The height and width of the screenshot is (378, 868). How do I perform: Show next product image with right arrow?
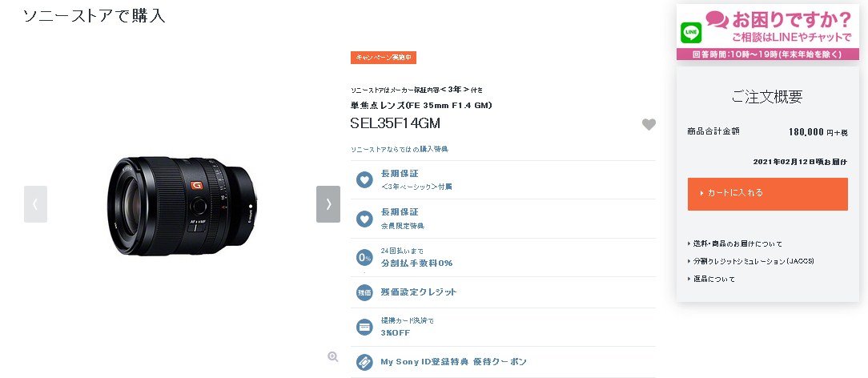(328, 204)
